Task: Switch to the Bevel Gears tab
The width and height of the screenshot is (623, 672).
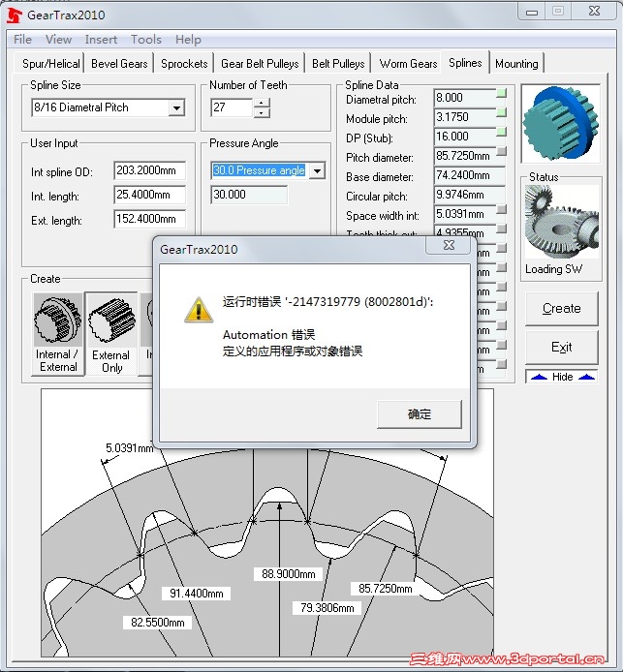Action: point(119,64)
